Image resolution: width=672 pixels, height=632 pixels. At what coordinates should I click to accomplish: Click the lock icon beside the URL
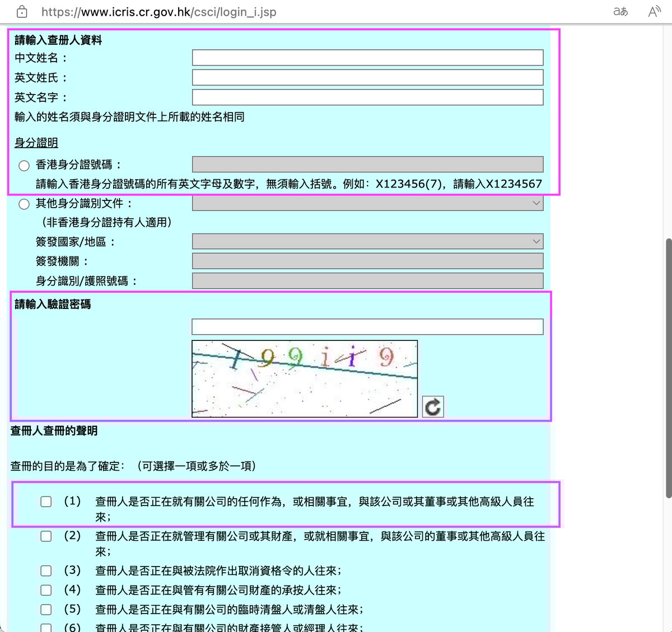click(22, 12)
